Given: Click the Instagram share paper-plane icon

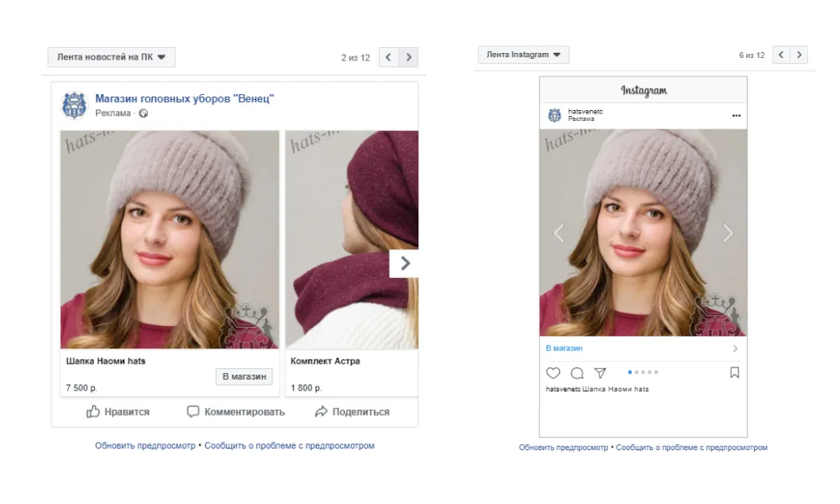Looking at the screenshot, I should click(600, 373).
